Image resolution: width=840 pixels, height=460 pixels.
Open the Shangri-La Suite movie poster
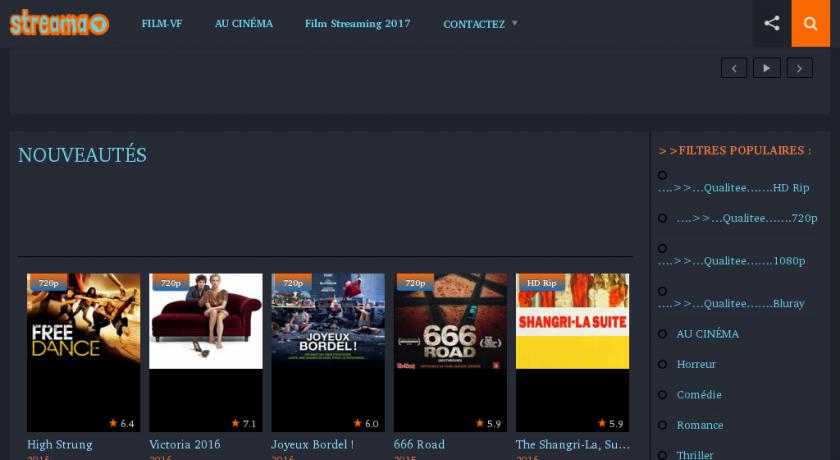coord(572,352)
